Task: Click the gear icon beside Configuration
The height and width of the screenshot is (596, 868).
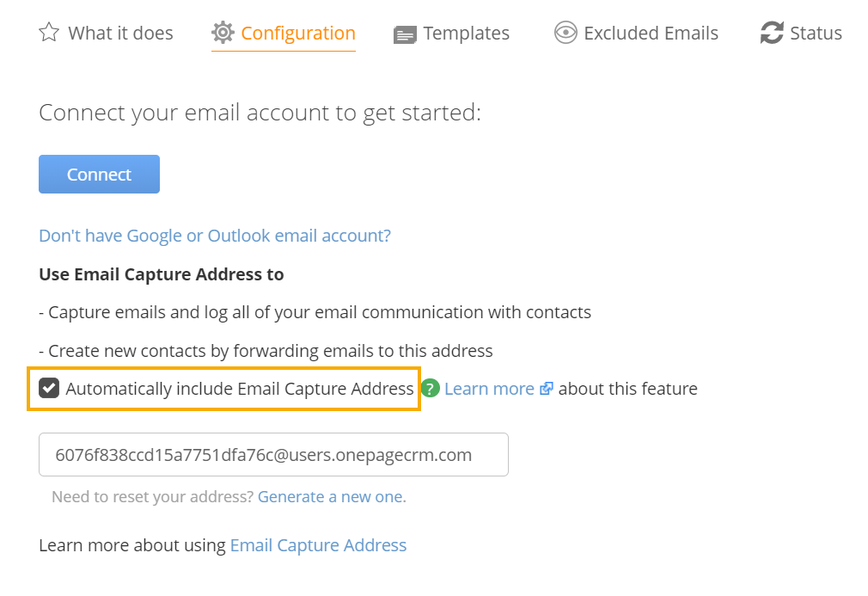Action: click(223, 33)
